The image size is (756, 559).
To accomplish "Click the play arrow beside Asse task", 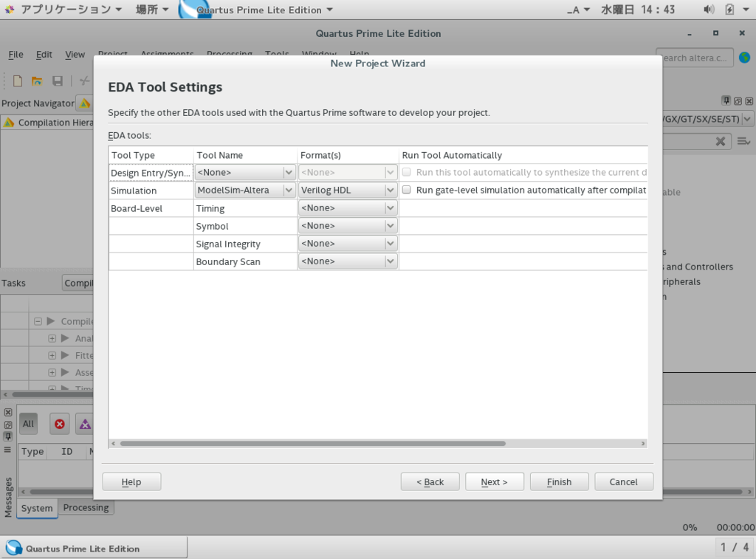I will click(65, 372).
